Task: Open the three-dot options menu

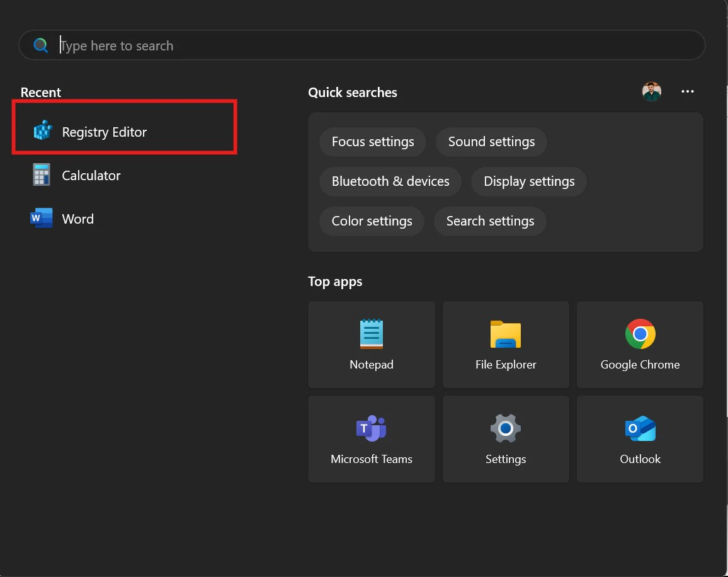Action: tap(687, 91)
